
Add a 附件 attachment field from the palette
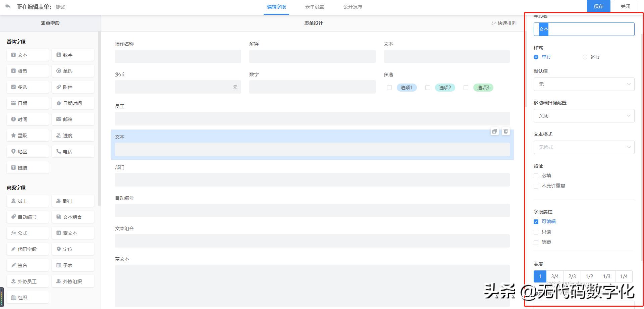(73, 87)
